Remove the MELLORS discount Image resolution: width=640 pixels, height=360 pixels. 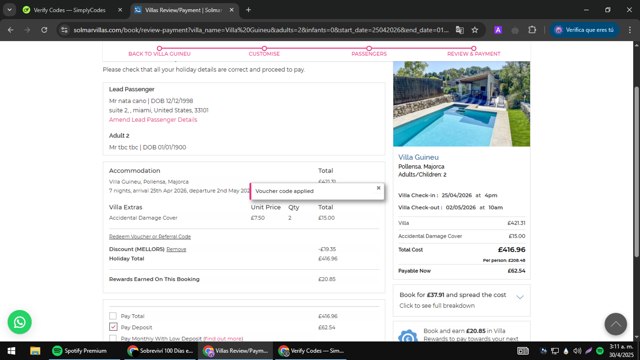pyautogui.click(x=176, y=249)
